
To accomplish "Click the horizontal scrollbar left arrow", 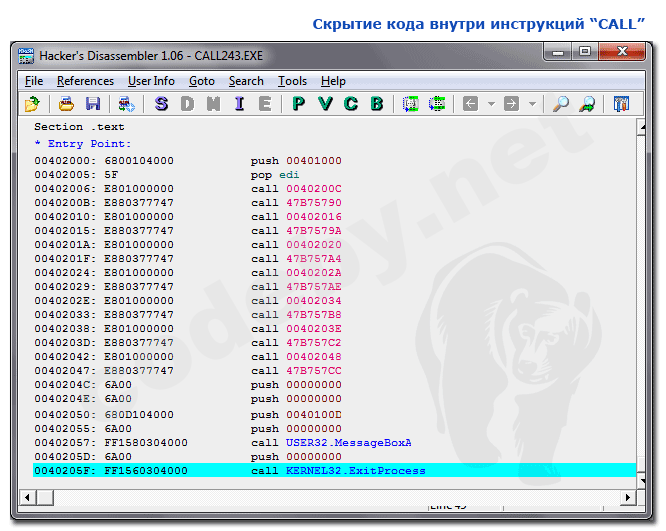I will (x=27, y=497).
